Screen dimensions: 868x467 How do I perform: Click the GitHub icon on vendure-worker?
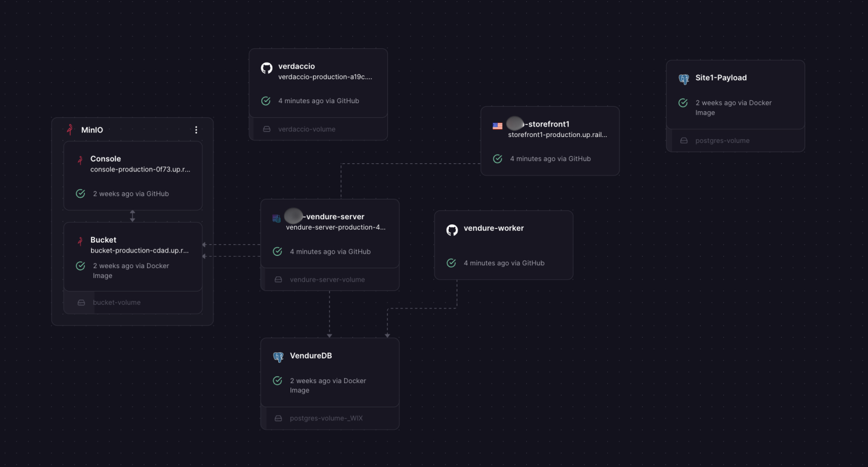(452, 230)
